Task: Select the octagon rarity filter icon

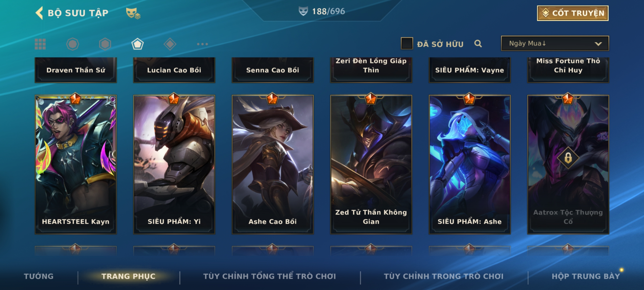Action: click(x=72, y=44)
